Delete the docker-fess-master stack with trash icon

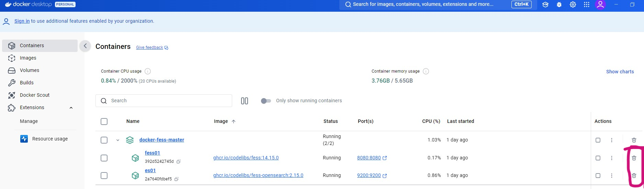(x=634, y=140)
